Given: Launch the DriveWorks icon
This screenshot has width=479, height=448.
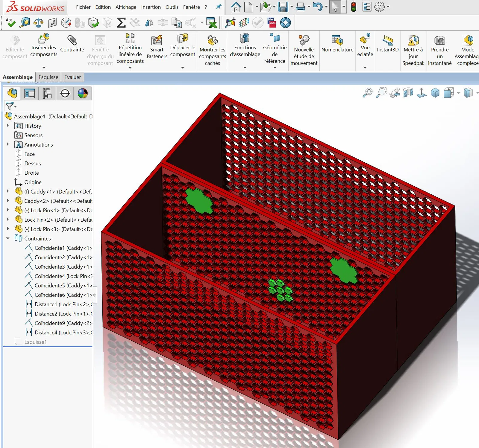Looking at the screenshot, I should (x=272, y=23).
